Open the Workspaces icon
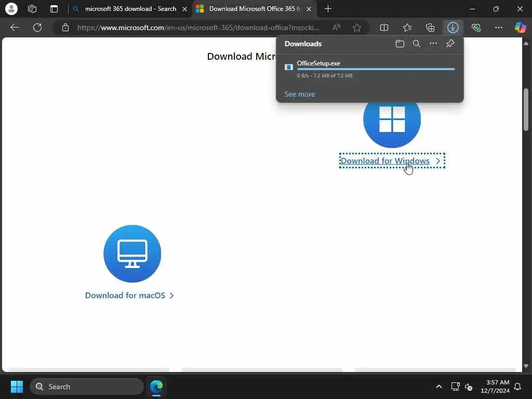The image size is (532, 399). coord(32,9)
